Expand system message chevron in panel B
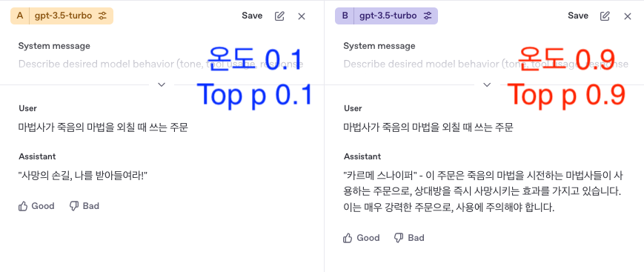This screenshot has height=272, width=644. pyautogui.click(x=487, y=84)
